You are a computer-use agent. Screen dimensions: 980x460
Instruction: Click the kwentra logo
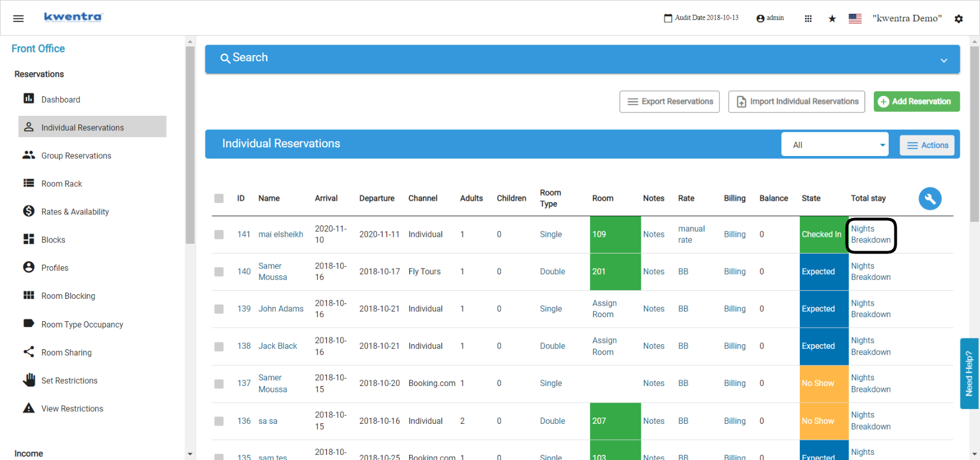[x=73, y=17]
